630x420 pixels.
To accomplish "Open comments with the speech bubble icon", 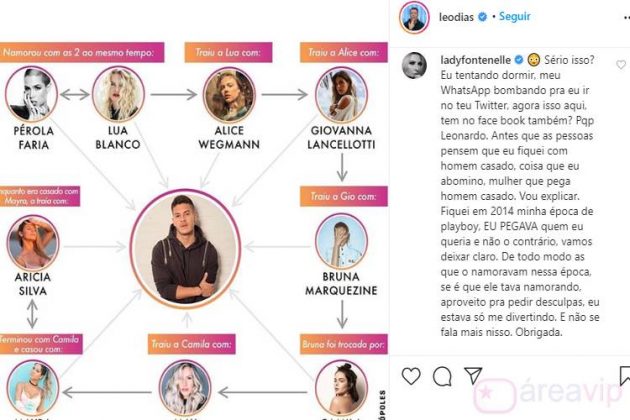I will pyautogui.click(x=442, y=377).
